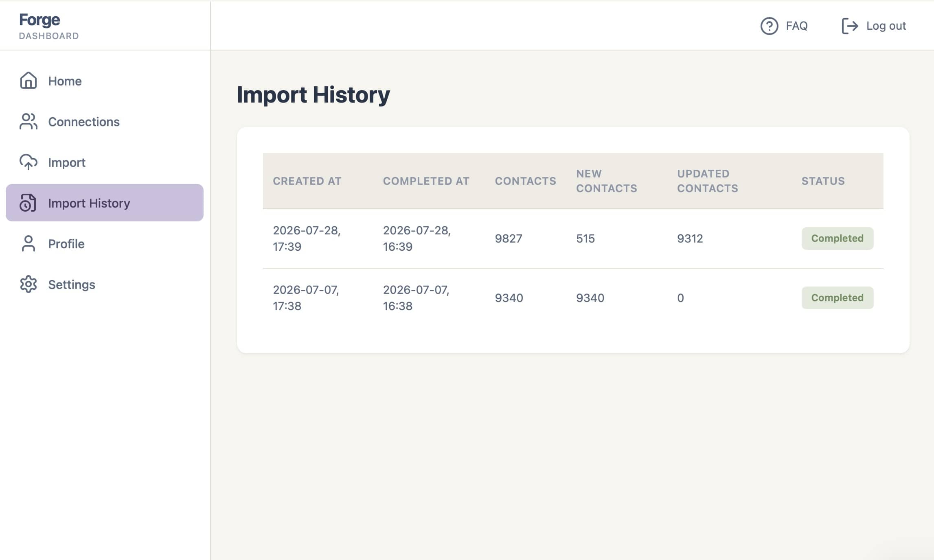Viewport: 934px width, 560px height.
Task: Click the Connections people icon
Action: [x=28, y=121]
